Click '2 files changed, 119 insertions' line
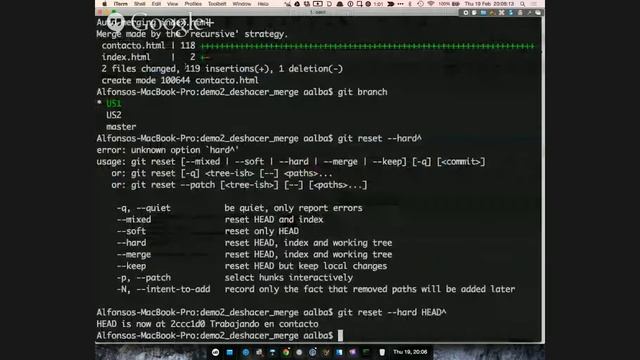Viewport: 640px width, 360px height. tap(222, 69)
